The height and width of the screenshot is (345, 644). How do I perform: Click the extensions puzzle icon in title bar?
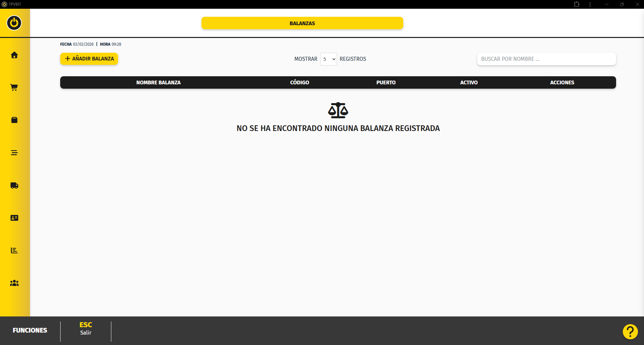point(576,4)
